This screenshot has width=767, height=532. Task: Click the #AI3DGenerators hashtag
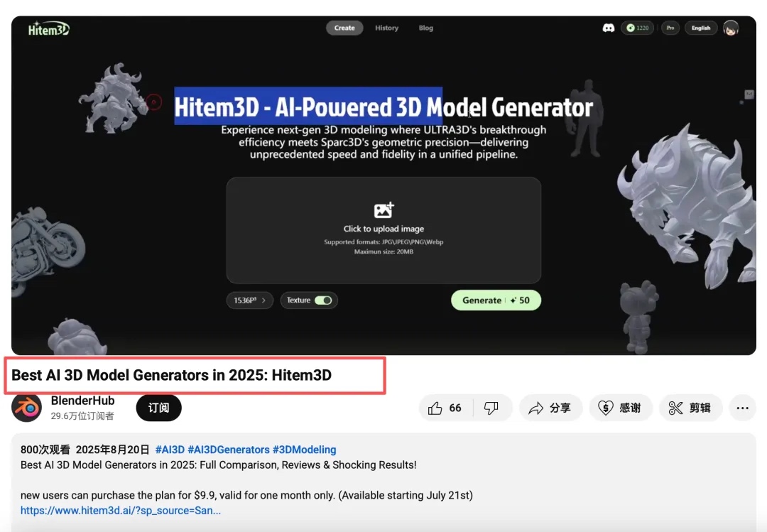tap(228, 450)
